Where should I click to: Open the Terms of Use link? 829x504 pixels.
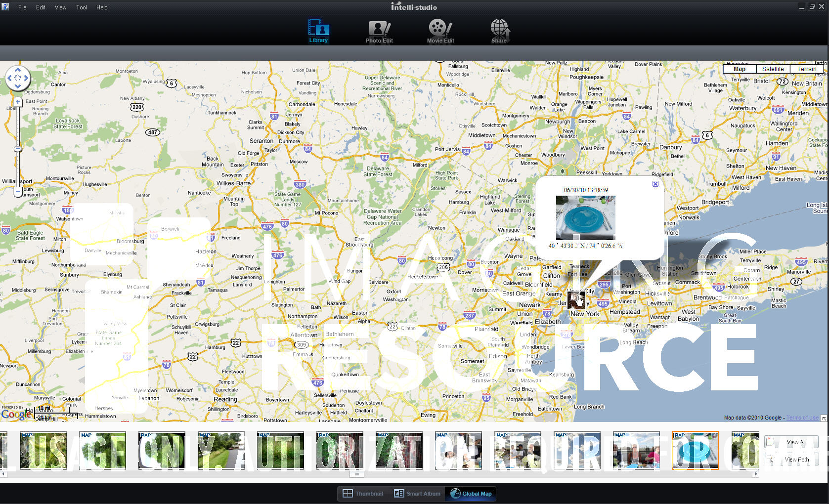coord(802,418)
